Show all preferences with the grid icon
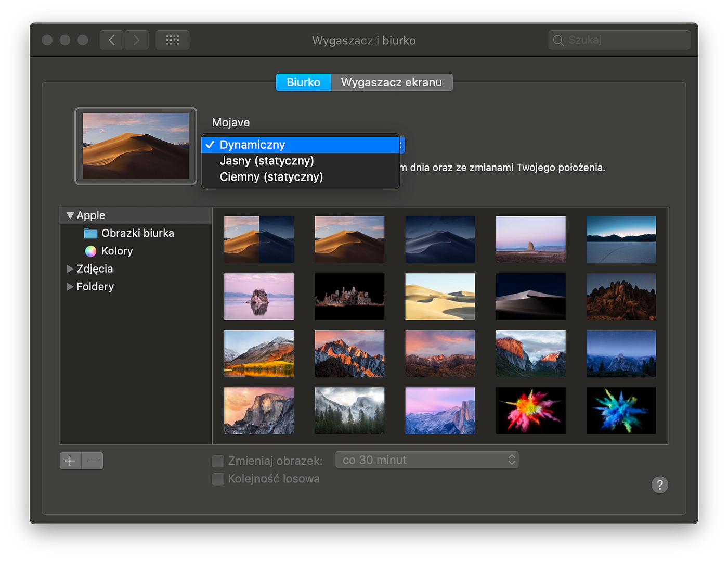The width and height of the screenshot is (728, 561). 173,40
